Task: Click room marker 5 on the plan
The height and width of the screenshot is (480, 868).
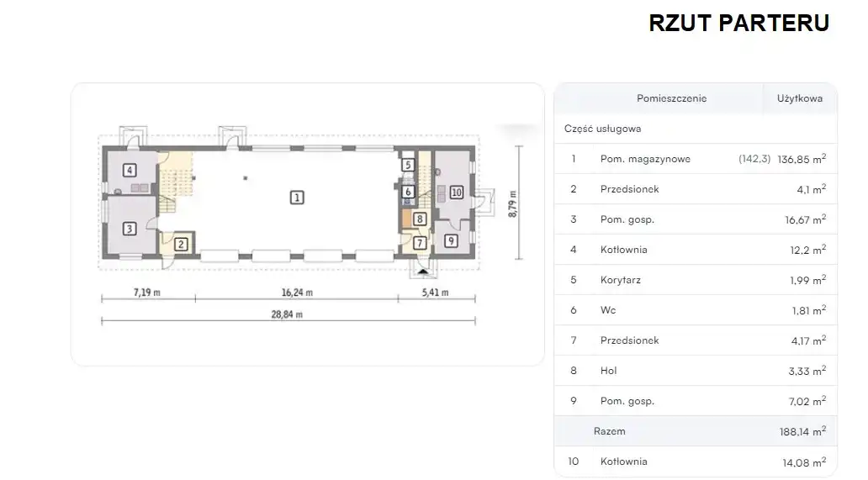Action: [x=408, y=166]
